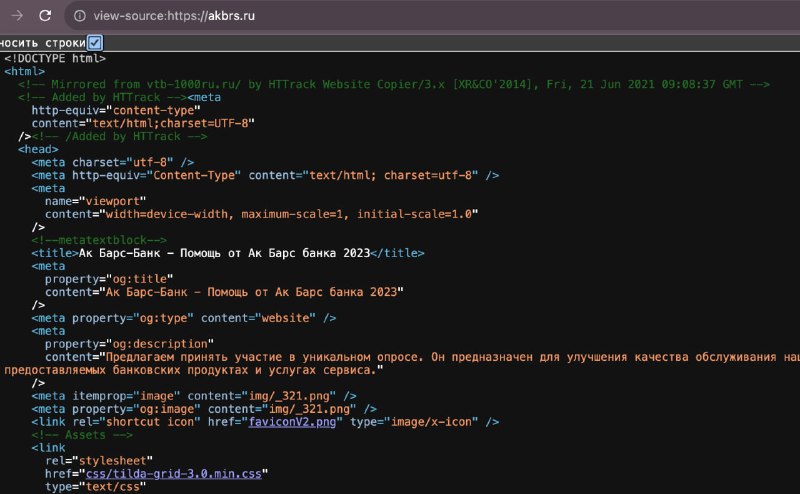Click the type="text/css" attribute
The height and width of the screenshot is (494, 800).
95,487
